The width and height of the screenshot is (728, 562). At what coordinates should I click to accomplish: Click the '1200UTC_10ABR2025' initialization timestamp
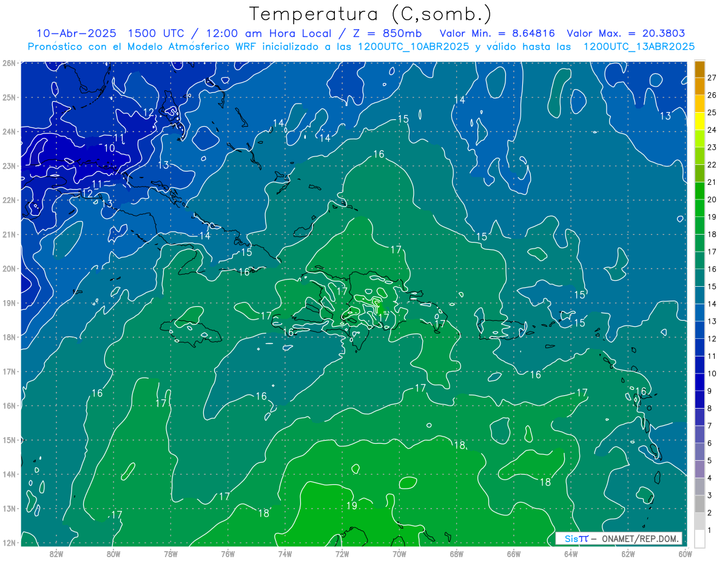coord(413,47)
